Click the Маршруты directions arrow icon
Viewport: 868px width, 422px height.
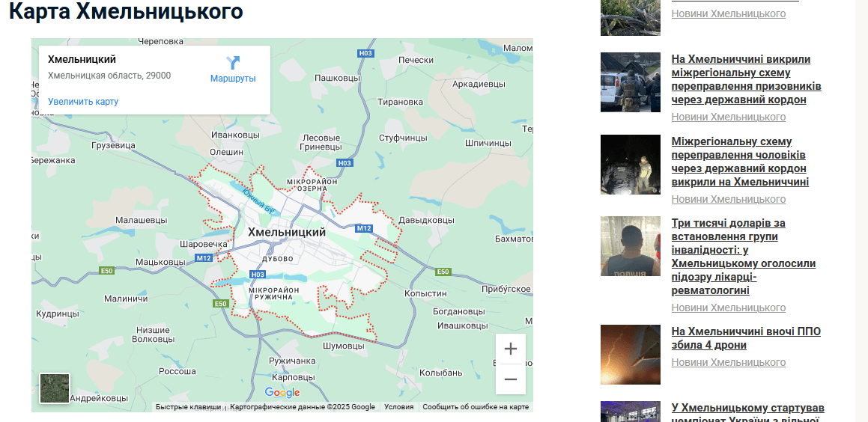[x=233, y=63]
